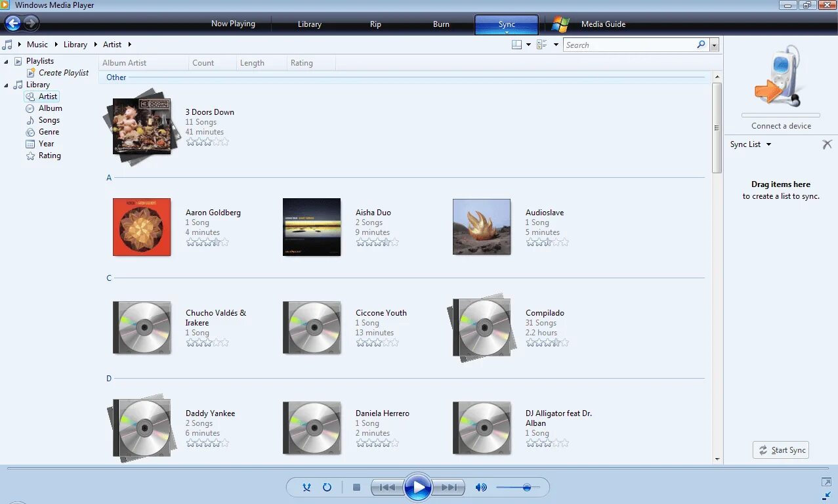Sort by the Count column header
Viewport: 838px width, 504px height.
tap(212, 63)
